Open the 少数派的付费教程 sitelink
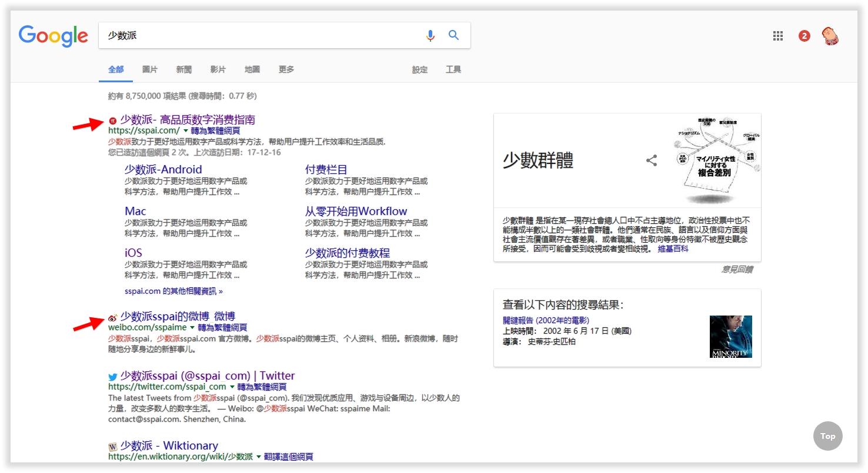Image resolution: width=868 pixels, height=473 pixels. point(347,253)
